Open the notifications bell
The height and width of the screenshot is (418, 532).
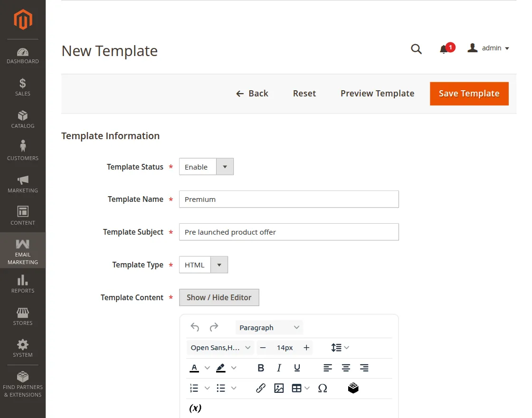point(444,48)
